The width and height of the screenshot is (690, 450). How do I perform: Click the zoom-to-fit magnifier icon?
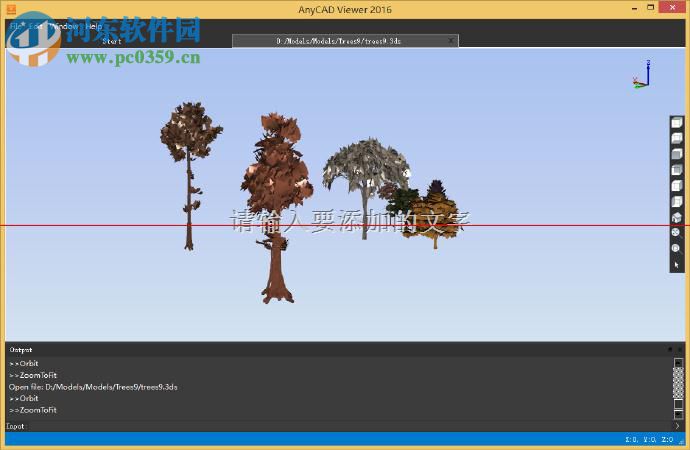[x=677, y=233]
